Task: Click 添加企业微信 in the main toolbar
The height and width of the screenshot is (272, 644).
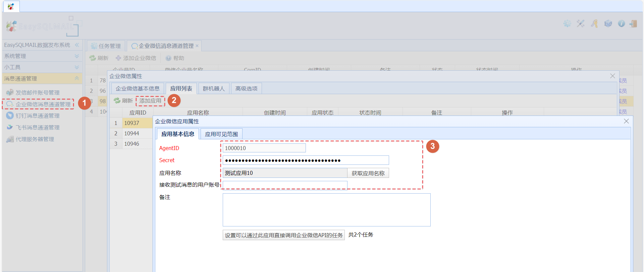Action: (140, 58)
